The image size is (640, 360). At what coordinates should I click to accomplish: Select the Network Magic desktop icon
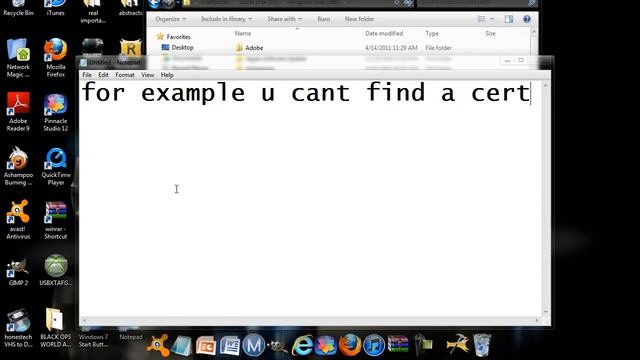click(x=18, y=58)
